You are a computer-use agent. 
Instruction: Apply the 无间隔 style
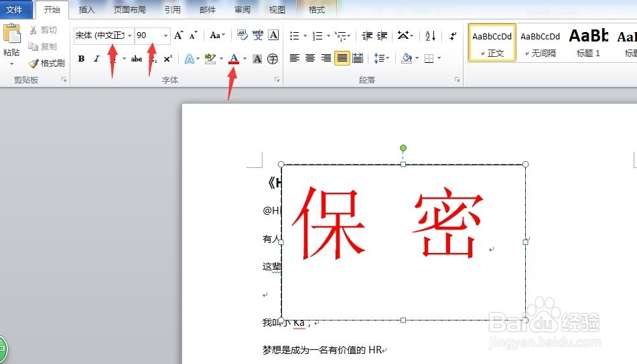tap(541, 43)
